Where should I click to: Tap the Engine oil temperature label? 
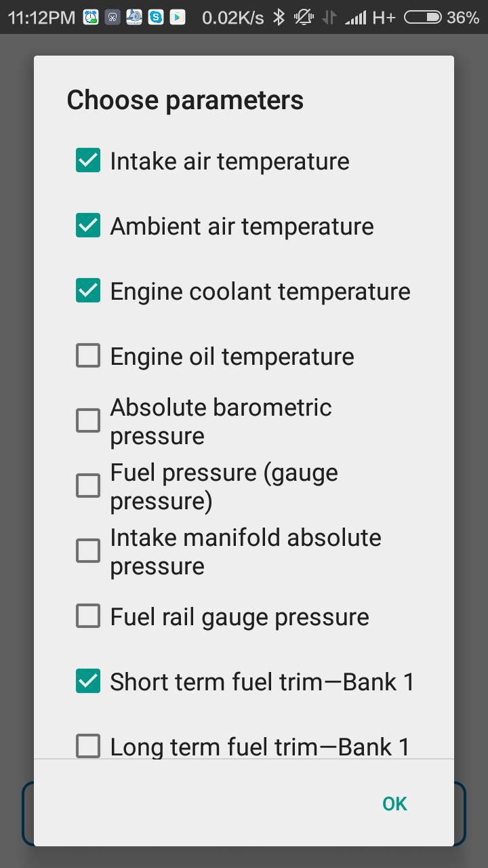[x=232, y=357]
